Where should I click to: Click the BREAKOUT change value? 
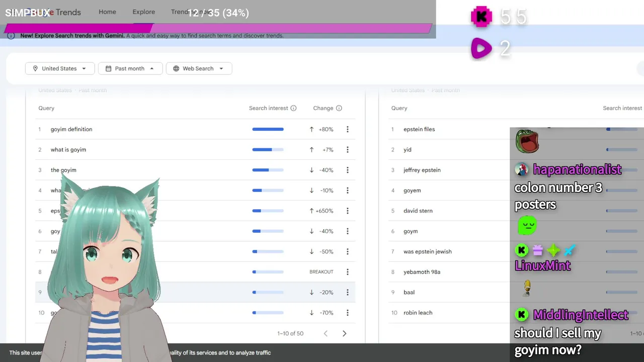[x=321, y=272]
